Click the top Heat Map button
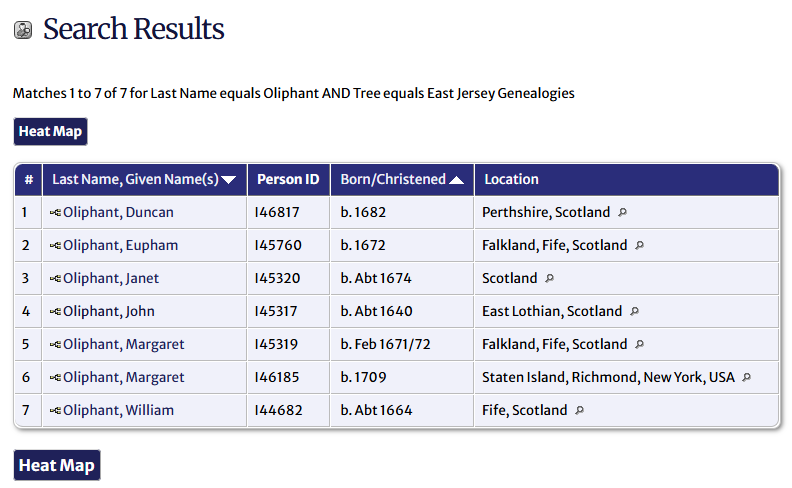792x488 pixels. click(x=50, y=132)
